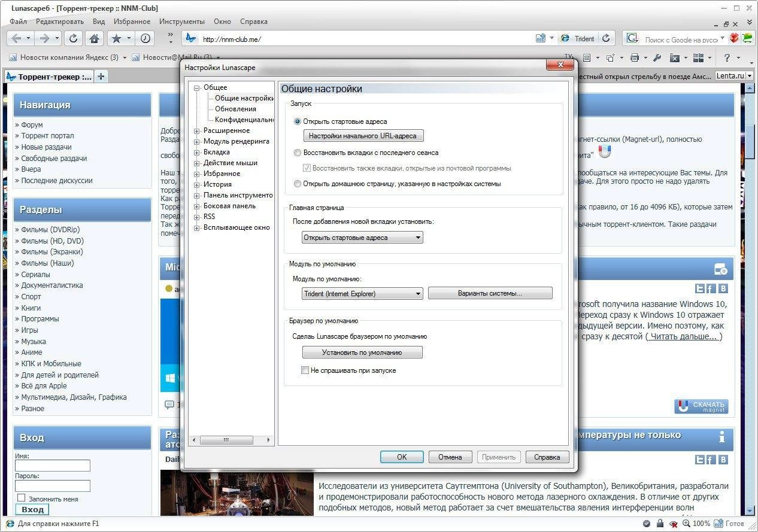Click tree panel horizontal scrollbar thumb
Image resolution: width=758 pixels, height=532 pixels.
(x=226, y=440)
